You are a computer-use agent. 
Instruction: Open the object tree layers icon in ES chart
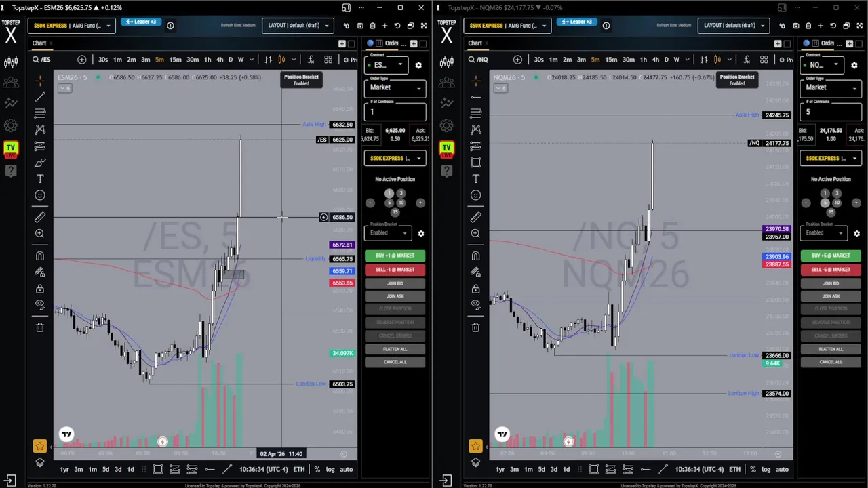click(x=40, y=462)
